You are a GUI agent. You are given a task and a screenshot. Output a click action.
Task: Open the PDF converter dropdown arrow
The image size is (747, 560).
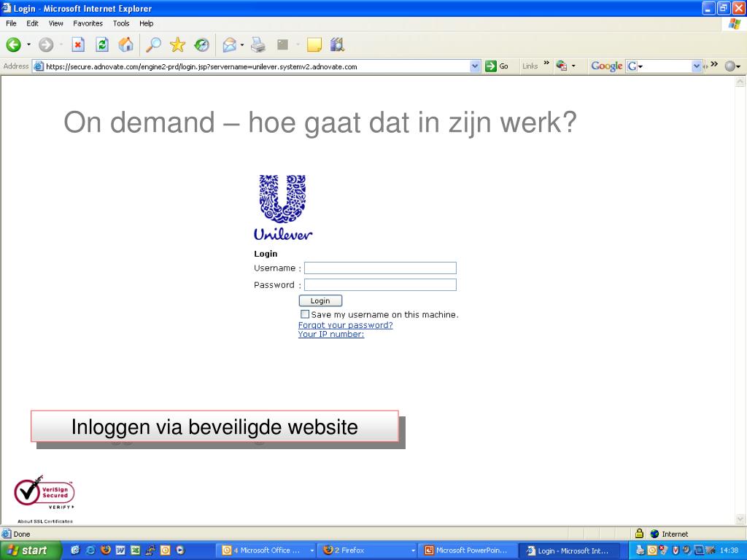573,66
